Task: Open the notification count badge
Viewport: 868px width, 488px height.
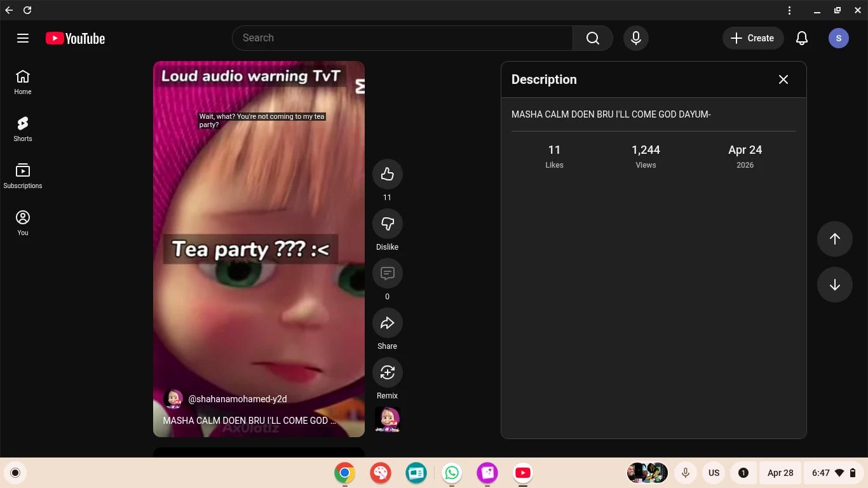Action: pyautogui.click(x=743, y=473)
